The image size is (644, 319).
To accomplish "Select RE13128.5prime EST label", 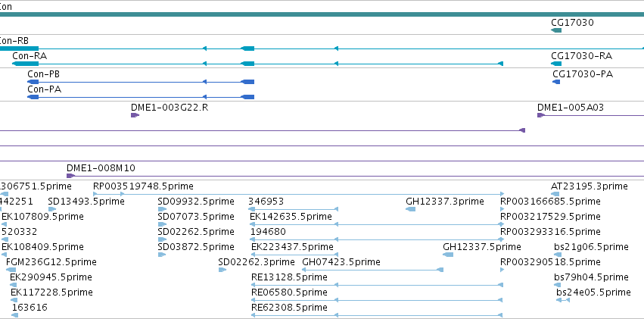I will click(289, 277).
